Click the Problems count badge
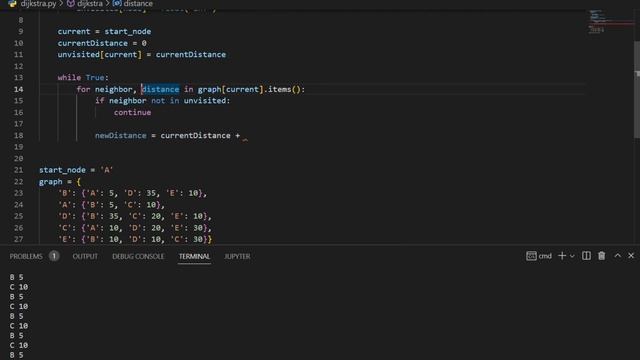 [54, 256]
